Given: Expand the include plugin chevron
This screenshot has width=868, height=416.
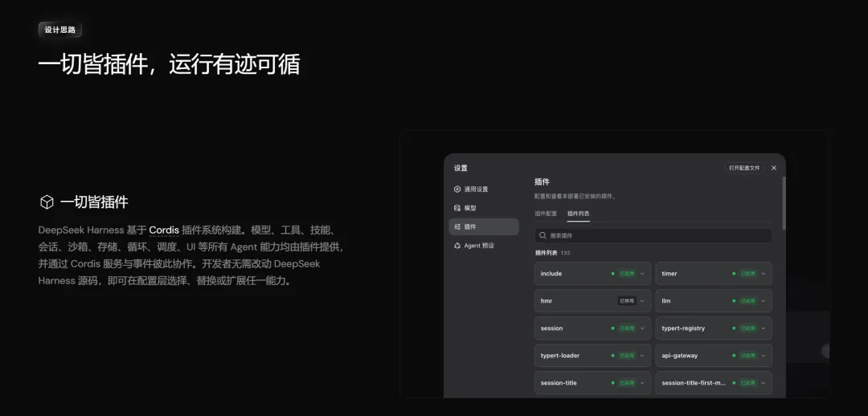Looking at the screenshot, I should click(x=642, y=273).
